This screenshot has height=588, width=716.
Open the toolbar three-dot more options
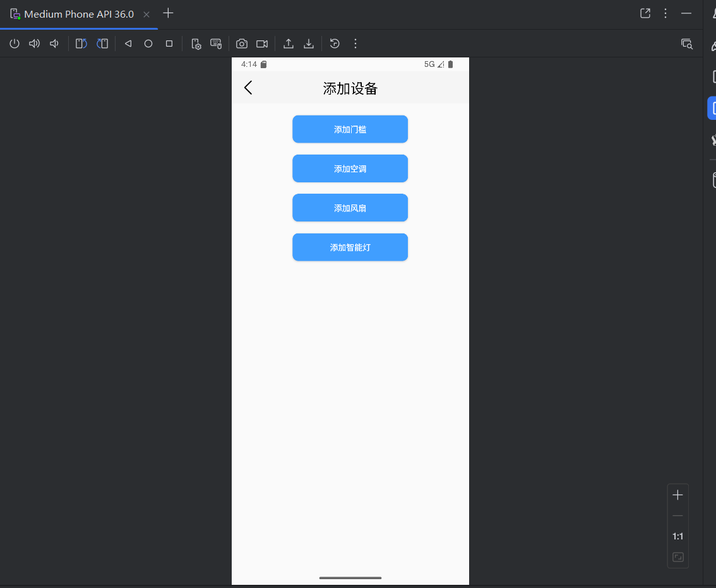pyautogui.click(x=355, y=44)
